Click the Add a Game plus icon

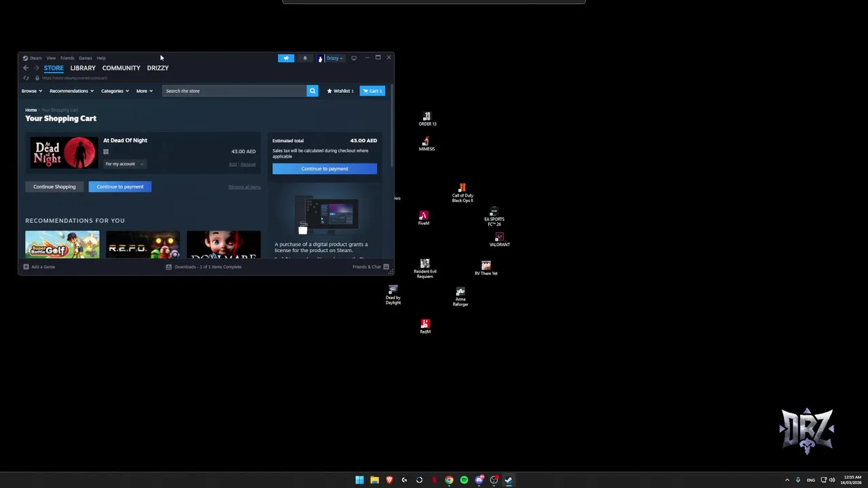point(26,267)
